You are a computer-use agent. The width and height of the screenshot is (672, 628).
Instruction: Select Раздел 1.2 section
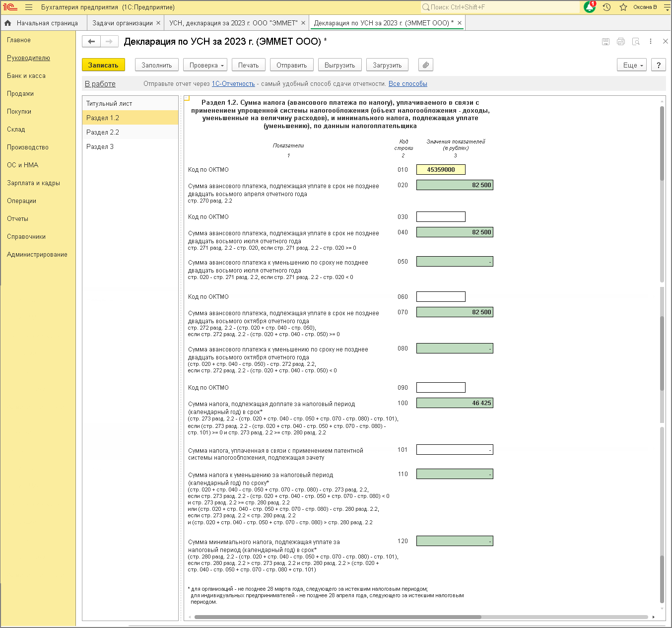click(x=130, y=118)
